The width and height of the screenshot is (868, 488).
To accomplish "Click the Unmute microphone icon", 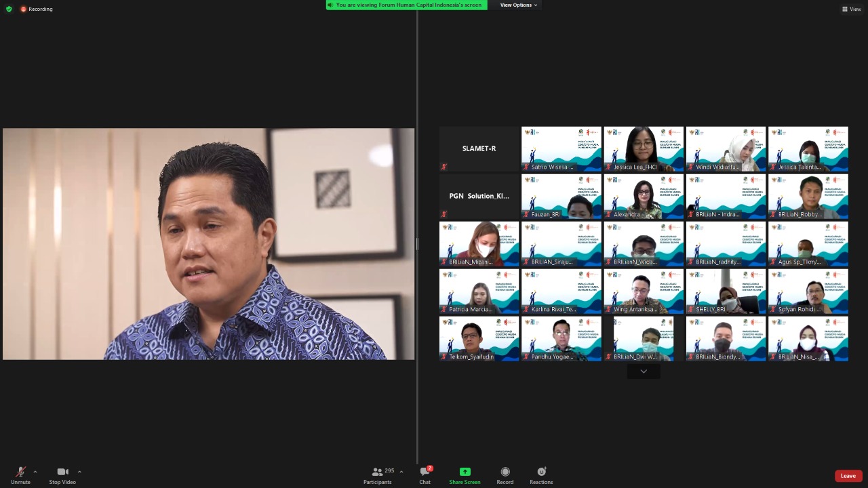I will (x=20, y=472).
